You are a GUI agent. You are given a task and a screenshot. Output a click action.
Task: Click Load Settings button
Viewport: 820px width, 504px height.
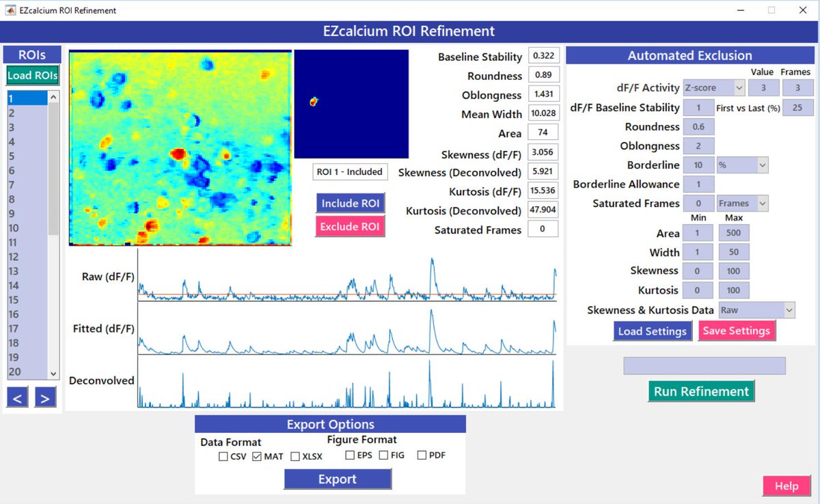point(652,331)
